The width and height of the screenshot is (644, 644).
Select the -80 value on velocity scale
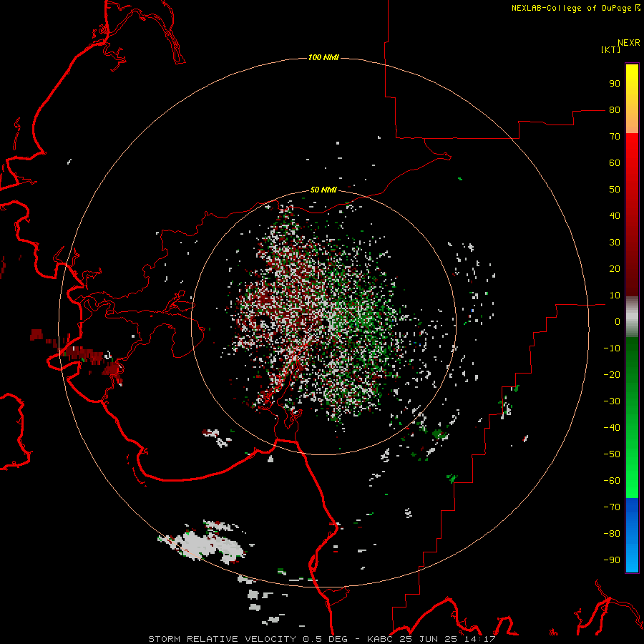tap(612, 534)
